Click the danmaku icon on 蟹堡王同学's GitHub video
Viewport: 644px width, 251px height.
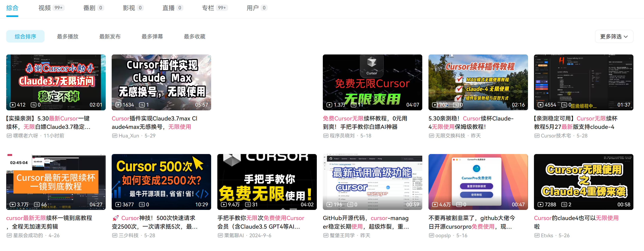[351, 204]
